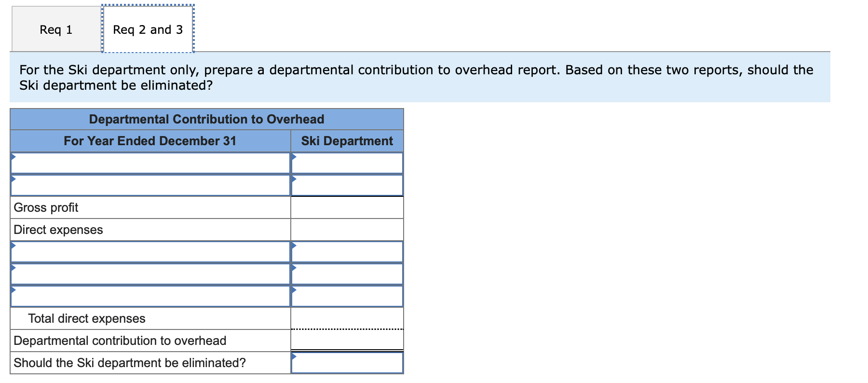
Task: Click the Gross profit row label
Action: coord(46,207)
